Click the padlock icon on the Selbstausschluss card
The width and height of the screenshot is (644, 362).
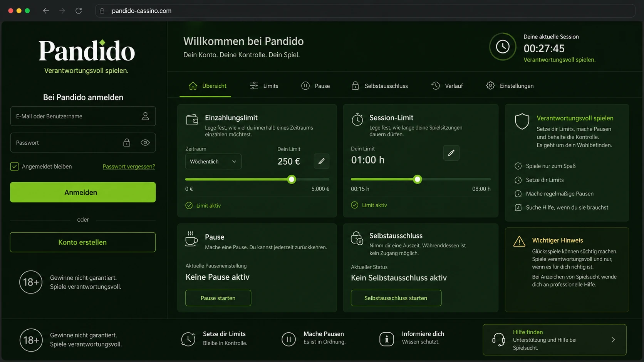coord(357,239)
